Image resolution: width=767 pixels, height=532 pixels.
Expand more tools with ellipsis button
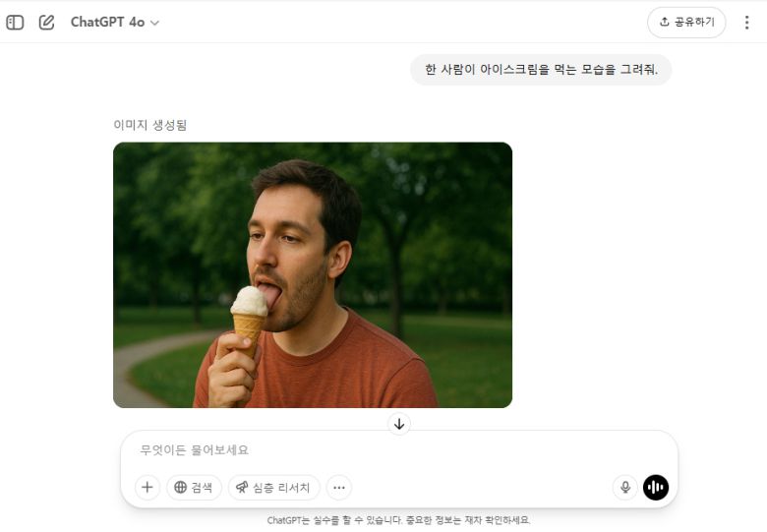(339, 487)
